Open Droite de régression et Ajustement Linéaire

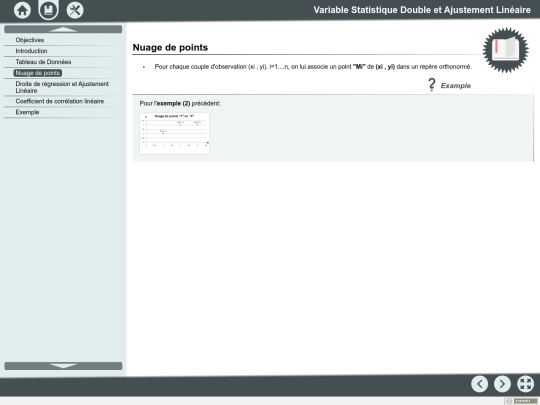[62, 87]
